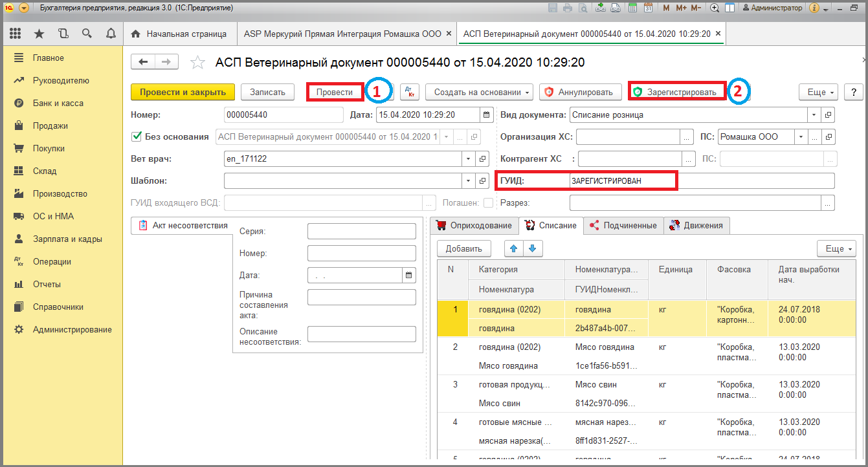The image size is (868, 467).
Task: Add document to favorites star
Action: point(197,62)
